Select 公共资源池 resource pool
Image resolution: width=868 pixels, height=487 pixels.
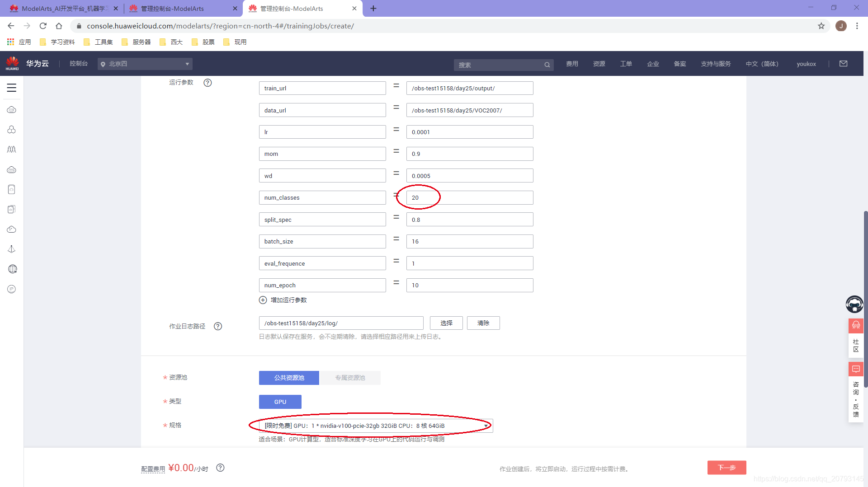pos(289,378)
